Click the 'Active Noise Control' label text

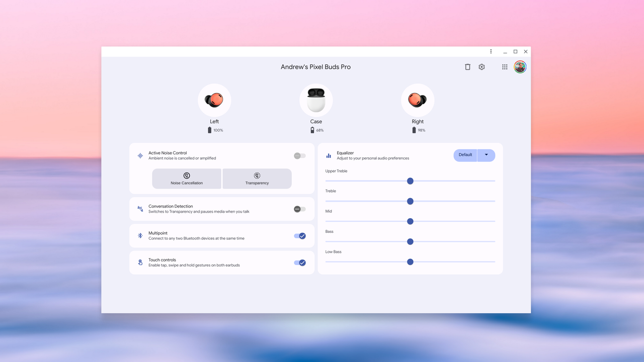pos(168,153)
